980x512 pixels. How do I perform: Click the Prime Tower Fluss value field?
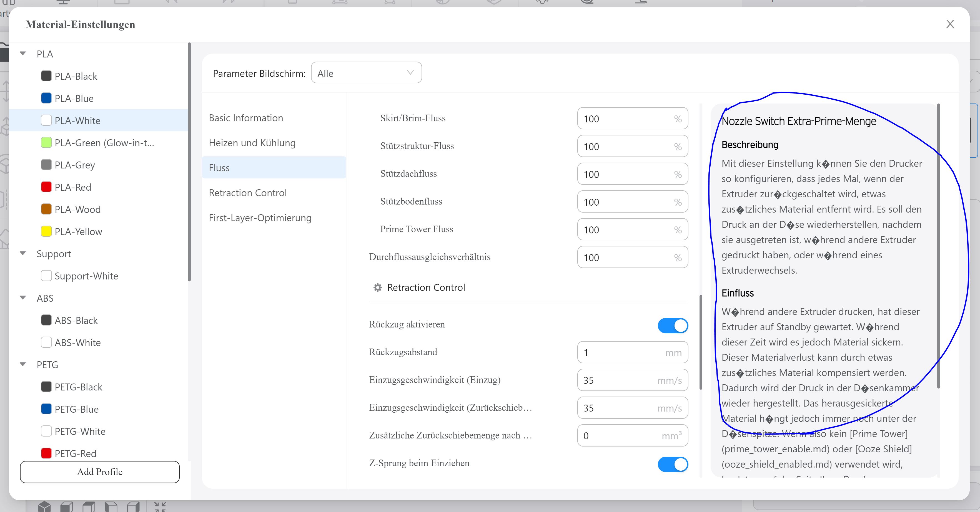633,229
